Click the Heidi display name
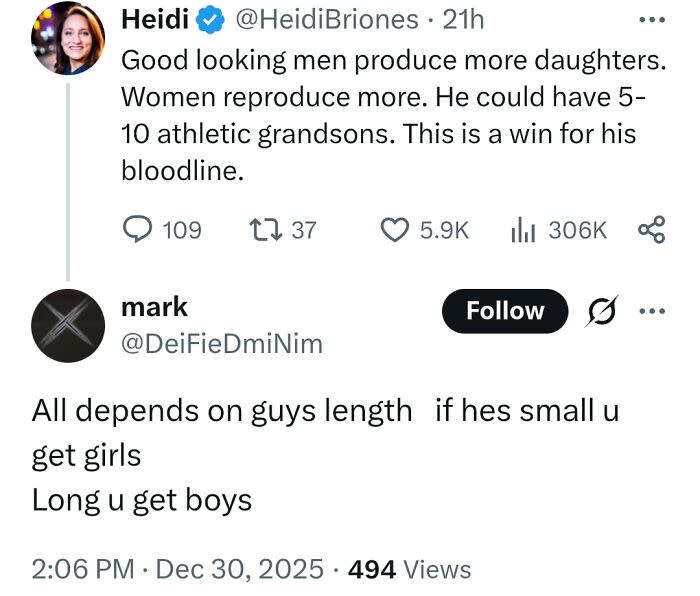 pyautogui.click(x=155, y=18)
